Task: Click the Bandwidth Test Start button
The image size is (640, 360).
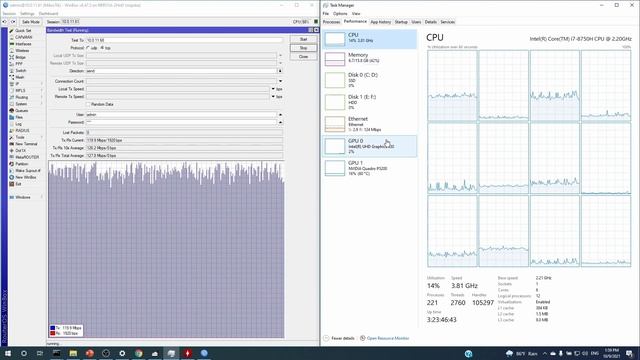Action: coord(303,39)
